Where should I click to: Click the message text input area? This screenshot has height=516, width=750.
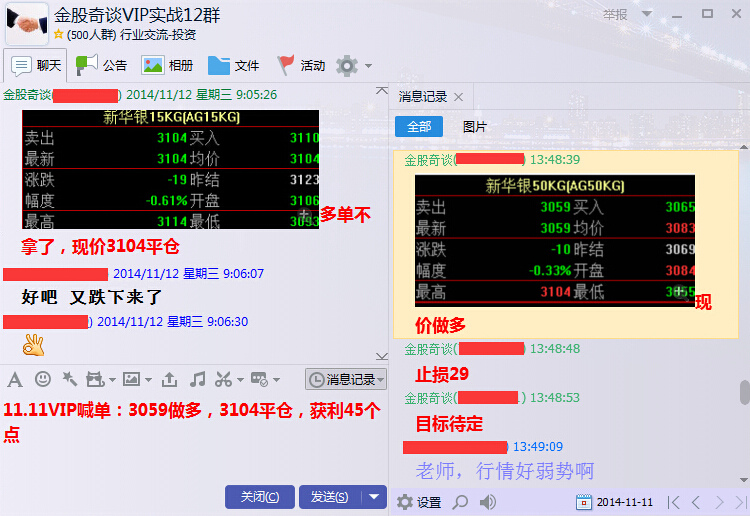(190, 450)
